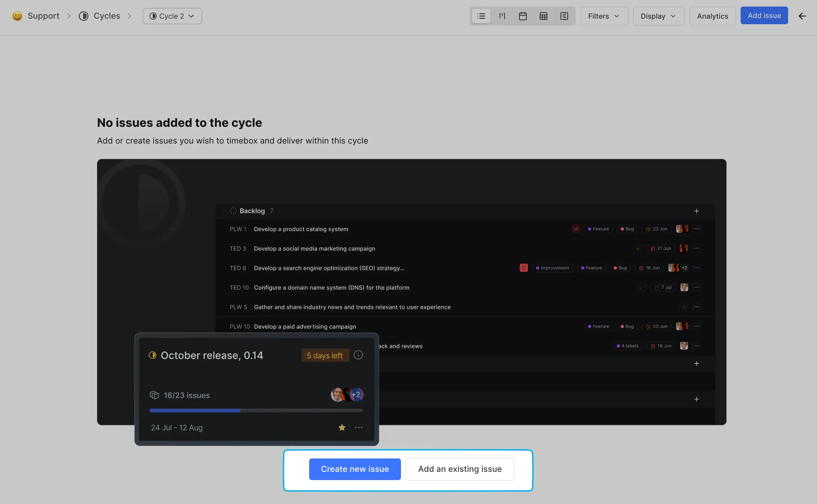This screenshot has height=504, width=817.
Task: Click Create new issue button
Action: point(354,469)
